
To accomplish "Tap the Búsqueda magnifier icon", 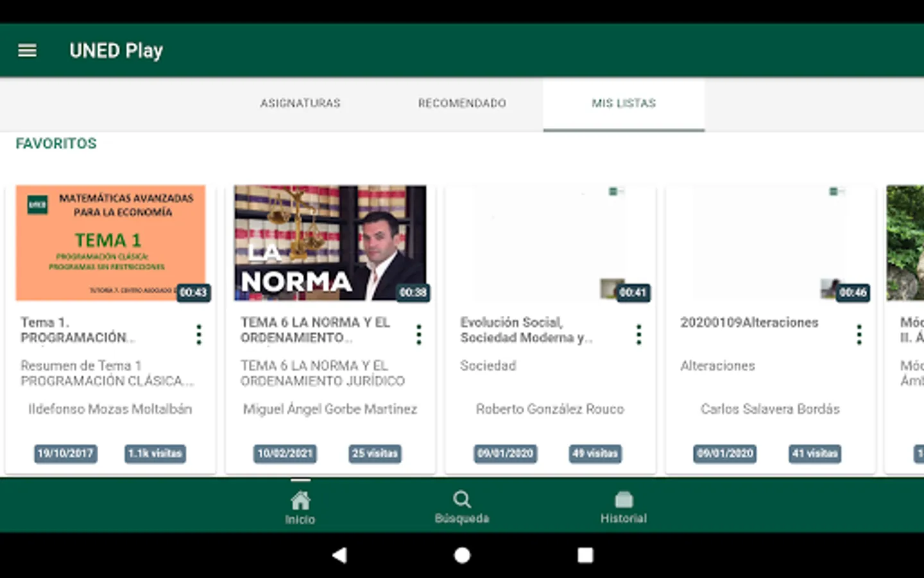I will click(462, 499).
